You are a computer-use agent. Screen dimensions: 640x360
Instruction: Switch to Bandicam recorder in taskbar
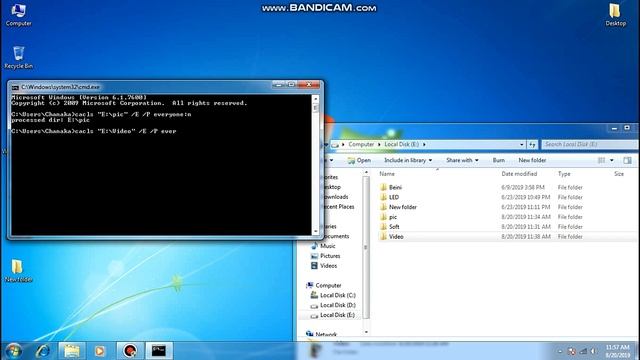130,351
